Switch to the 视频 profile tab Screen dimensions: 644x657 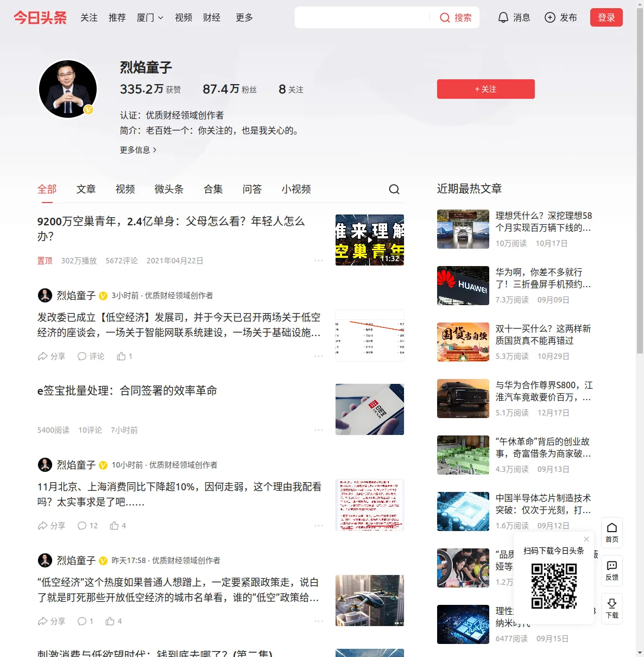point(125,189)
